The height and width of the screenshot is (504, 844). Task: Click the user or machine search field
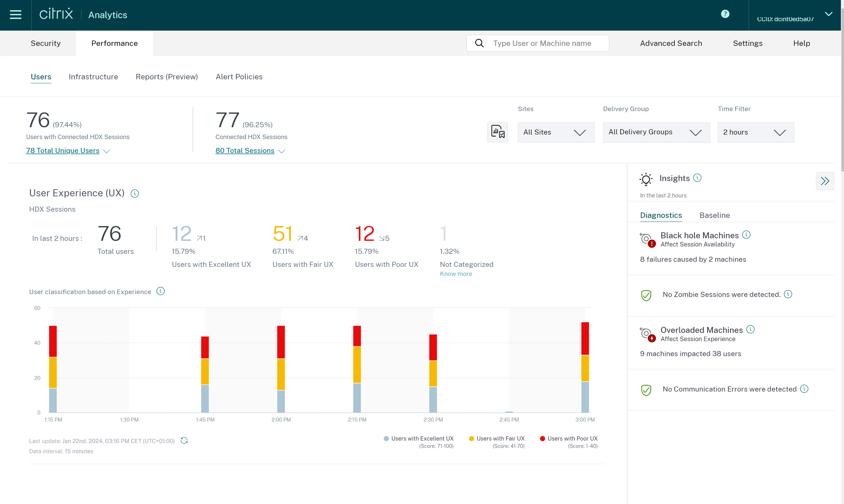(542, 43)
